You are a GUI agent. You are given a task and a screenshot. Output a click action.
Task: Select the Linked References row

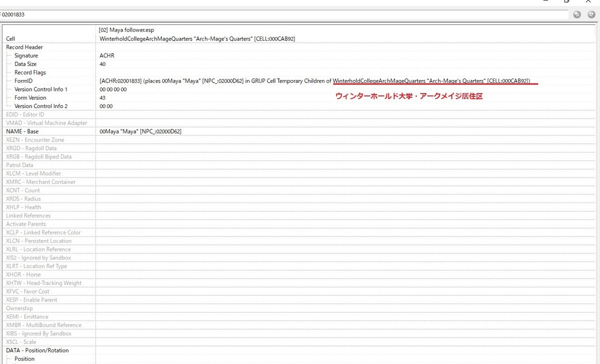pos(28,215)
